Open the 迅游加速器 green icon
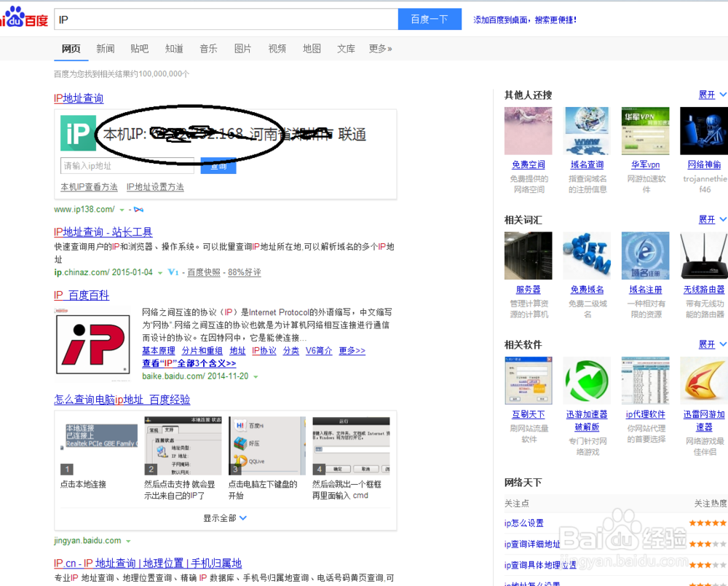728x586 pixels. 586,381
